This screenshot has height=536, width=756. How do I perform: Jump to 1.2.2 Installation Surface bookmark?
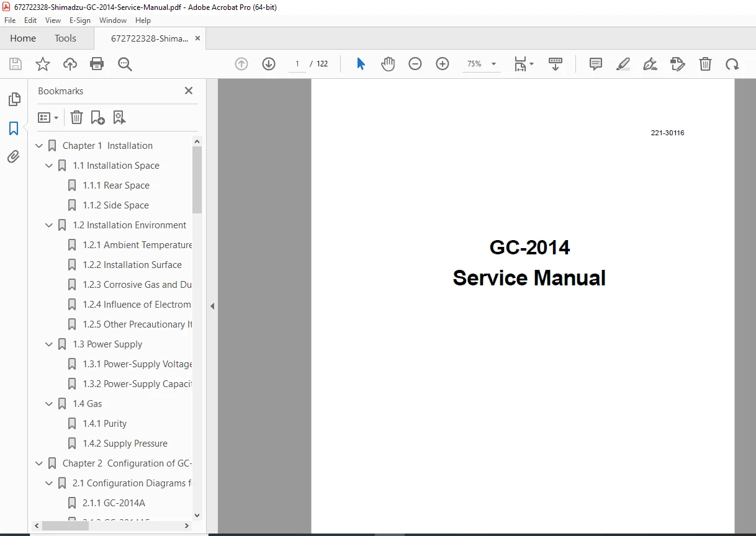[132, 265]
